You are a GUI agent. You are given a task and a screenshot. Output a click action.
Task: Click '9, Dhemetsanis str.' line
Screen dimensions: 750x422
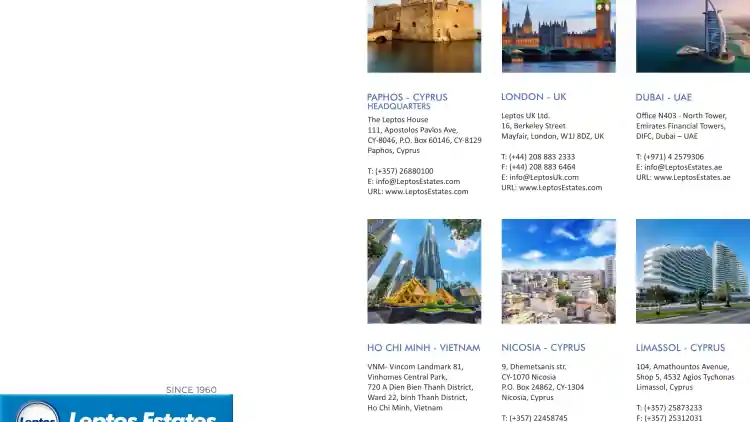[x=534, y=366]
